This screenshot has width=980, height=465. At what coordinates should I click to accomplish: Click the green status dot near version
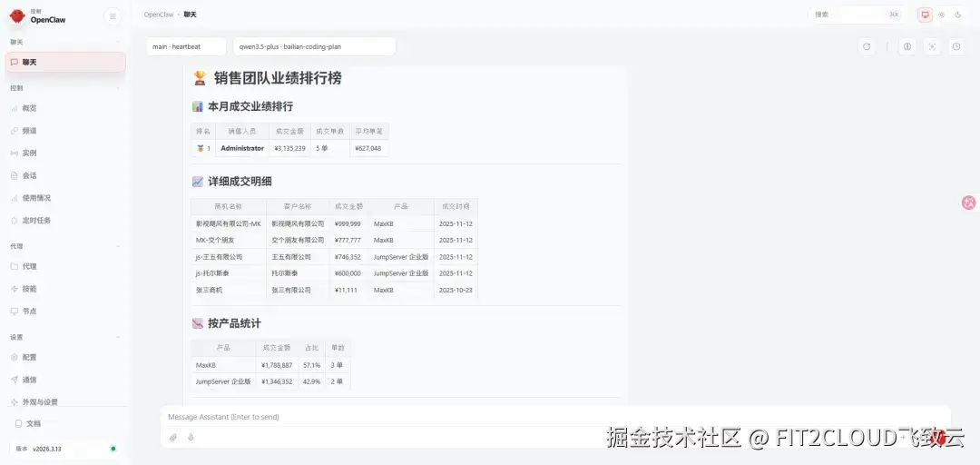[x=113, y=449]
